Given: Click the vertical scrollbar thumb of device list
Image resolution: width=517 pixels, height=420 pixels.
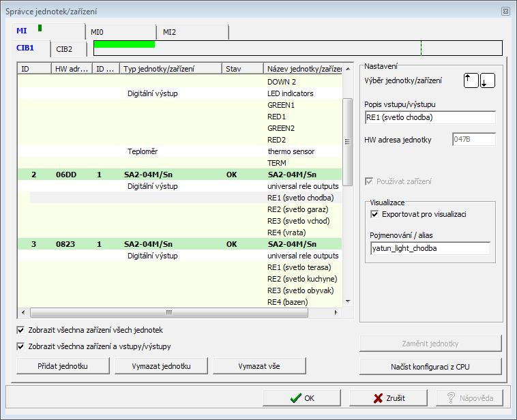Looking at the screenshot, I should pos(347,142).
